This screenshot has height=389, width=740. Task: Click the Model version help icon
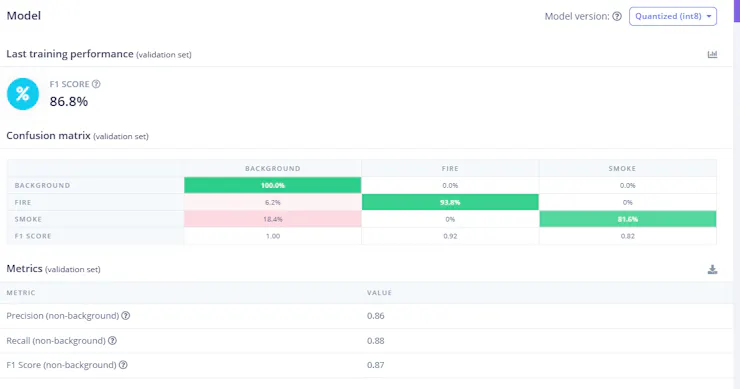617,17
